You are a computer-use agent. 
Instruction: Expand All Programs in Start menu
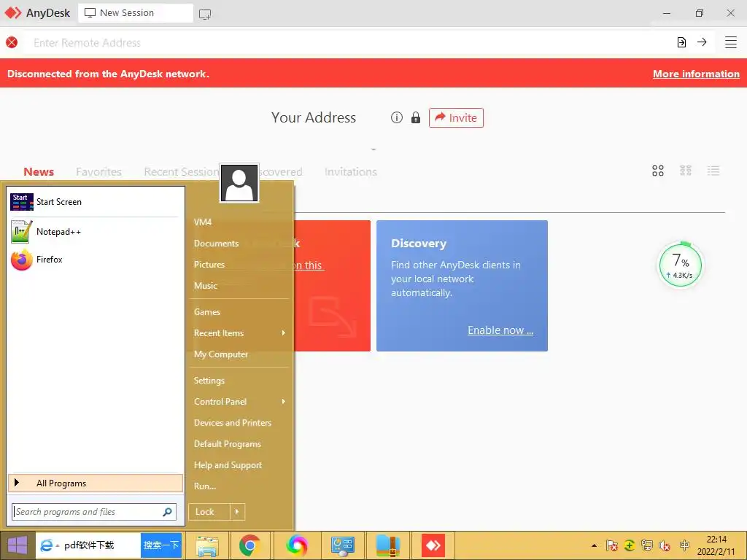(96, 483)
